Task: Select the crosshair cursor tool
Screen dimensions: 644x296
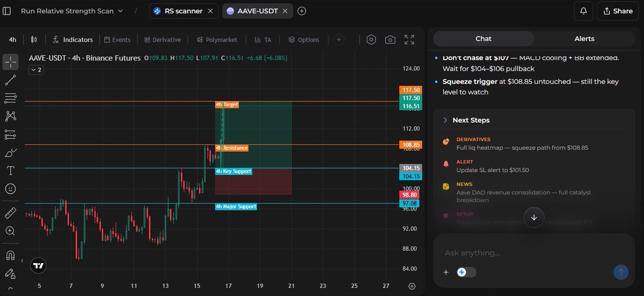Action: [10, 62]
